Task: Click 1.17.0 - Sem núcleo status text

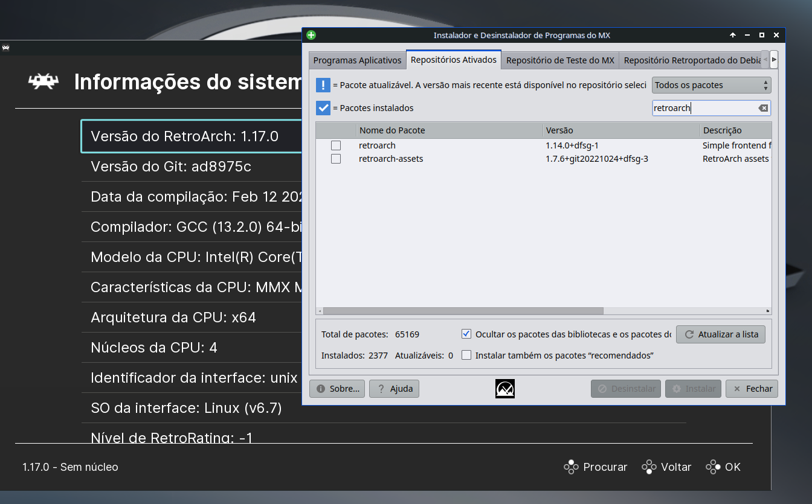Action: tap(70, 467)
